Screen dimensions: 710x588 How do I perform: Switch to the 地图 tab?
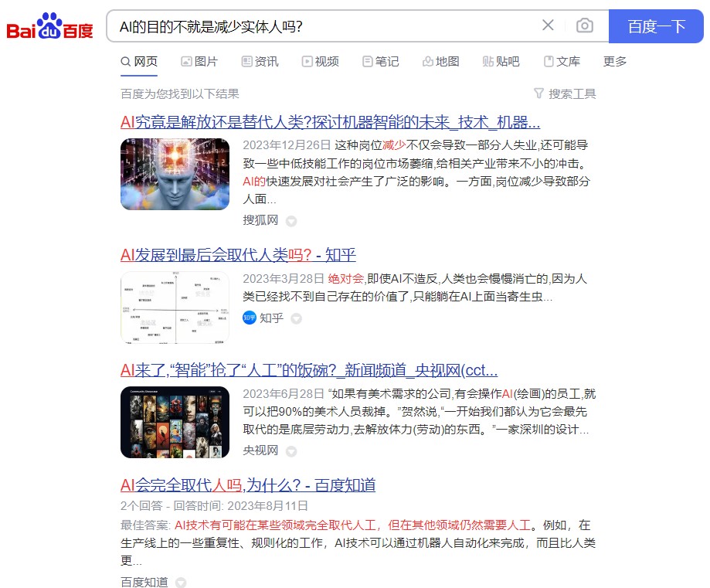[x=441, y=62]
